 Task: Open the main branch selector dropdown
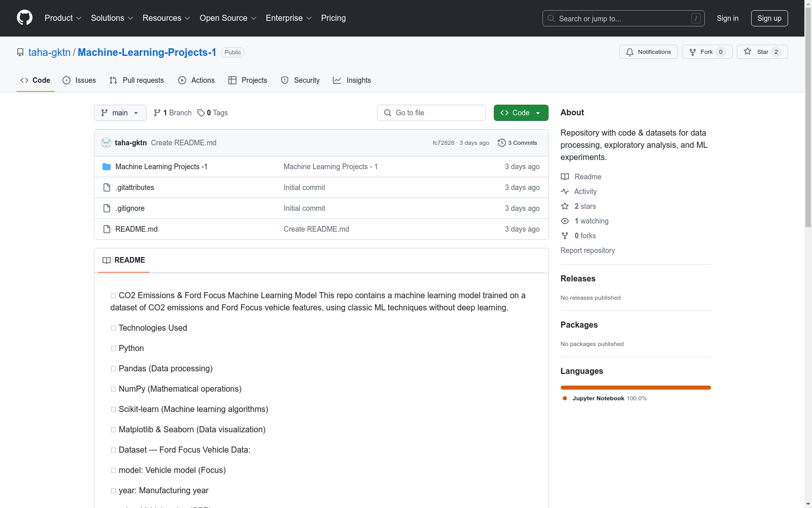[120, 113]
